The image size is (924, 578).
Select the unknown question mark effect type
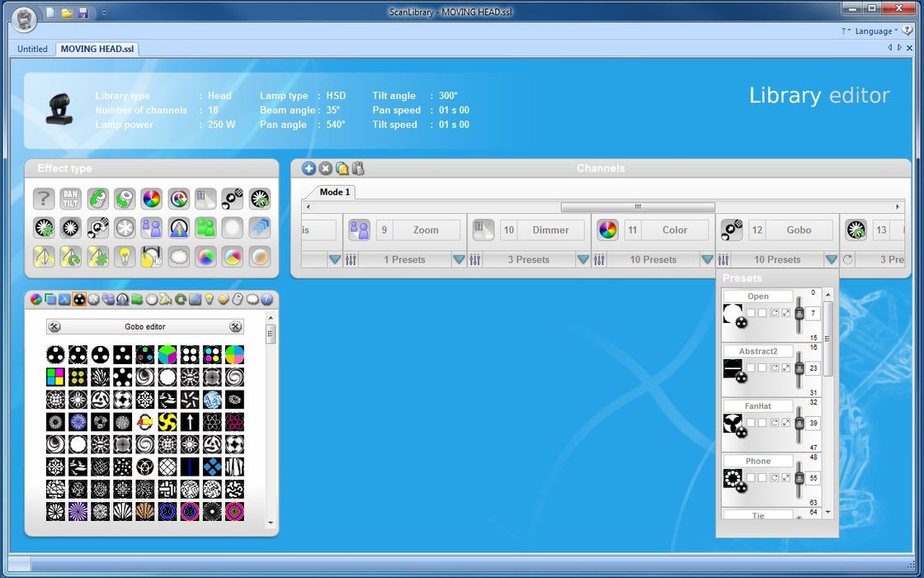(x=44, y=199)
